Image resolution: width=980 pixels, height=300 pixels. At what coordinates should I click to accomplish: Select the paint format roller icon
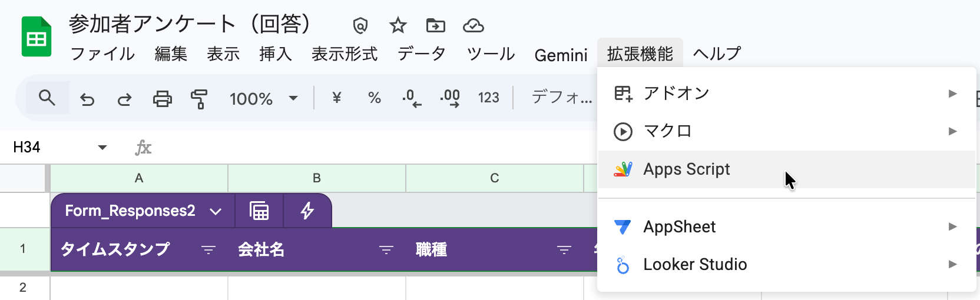coord(199,99)
